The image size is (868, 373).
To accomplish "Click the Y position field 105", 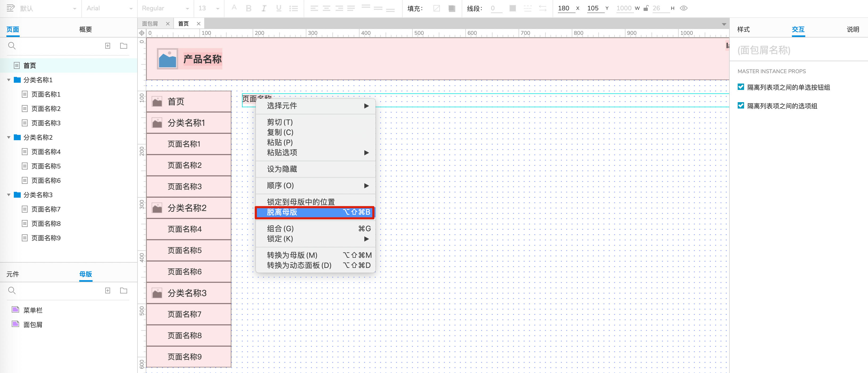I will point(595,9).
